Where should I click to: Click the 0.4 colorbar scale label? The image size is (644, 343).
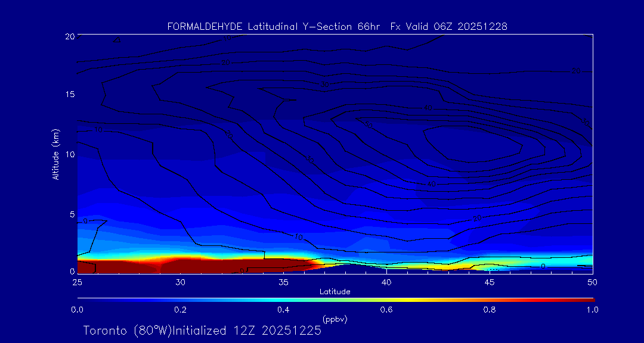pyautogui.click(x=283, y=310)
